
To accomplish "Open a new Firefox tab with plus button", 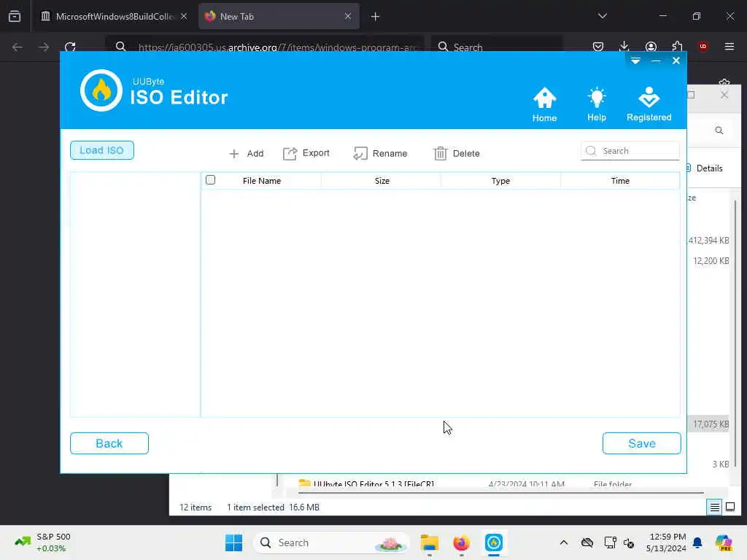I will [x=376, y=17].
